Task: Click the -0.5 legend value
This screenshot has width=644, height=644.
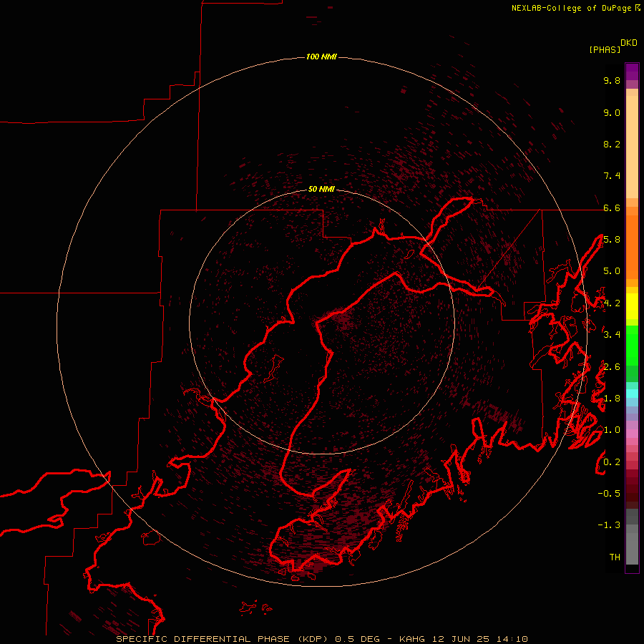Action: (609, 493)
